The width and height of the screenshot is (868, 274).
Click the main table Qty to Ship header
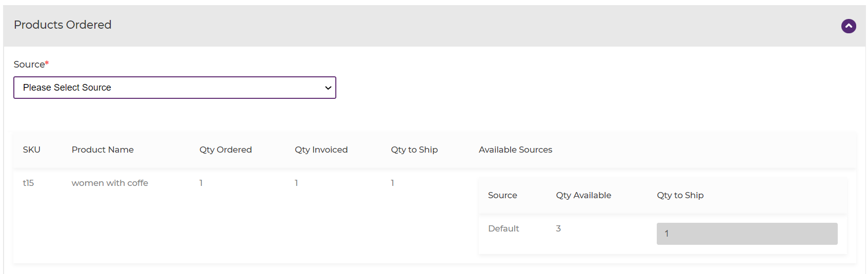(414, 150)
